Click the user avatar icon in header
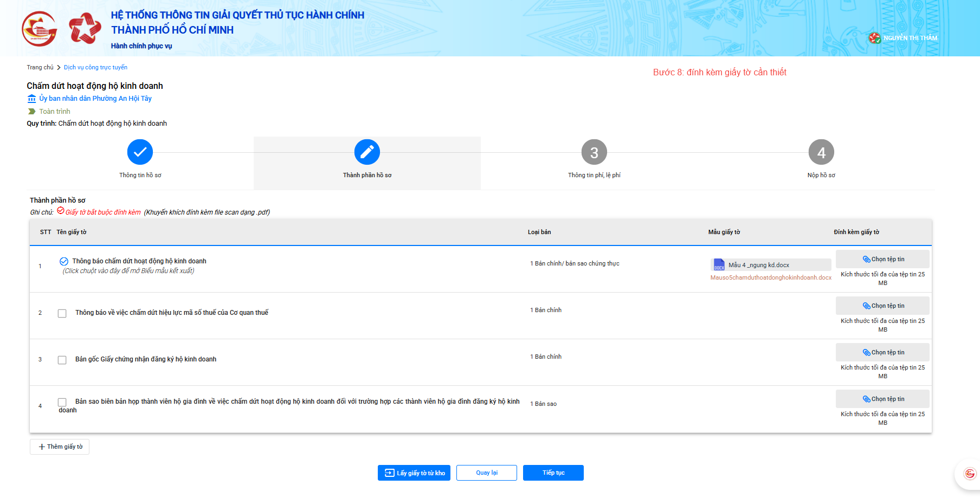The width and height of the screenshot is (980, 498). pyautogui.click(x=874, y=38)
